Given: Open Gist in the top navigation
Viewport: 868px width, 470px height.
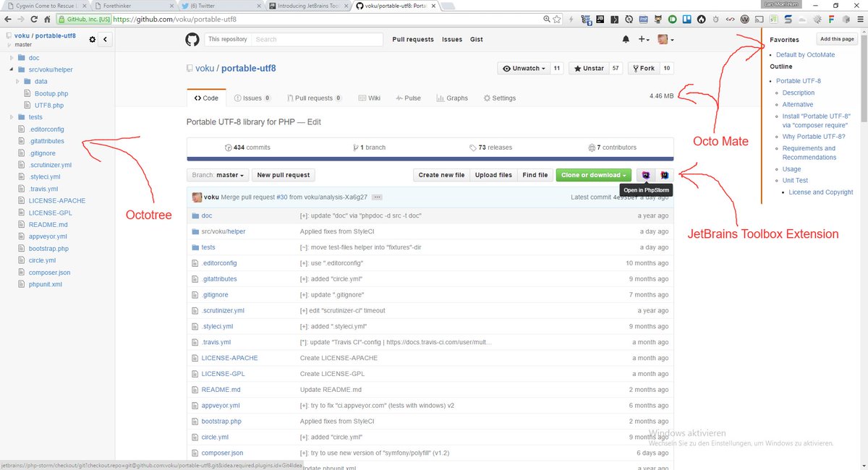Looking at the screenshot, I should pos(477,39).
